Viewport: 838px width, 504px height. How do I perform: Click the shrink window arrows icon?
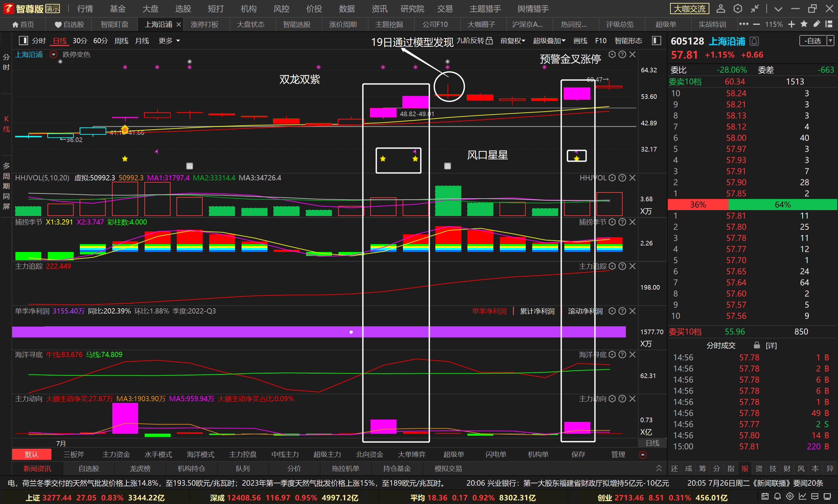point(755,9)
